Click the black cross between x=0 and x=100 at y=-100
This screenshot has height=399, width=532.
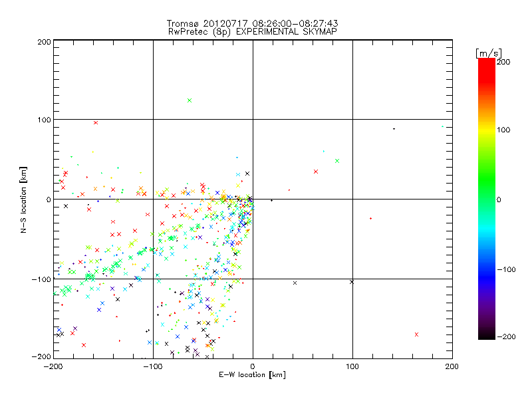click(x=295, y=283)
